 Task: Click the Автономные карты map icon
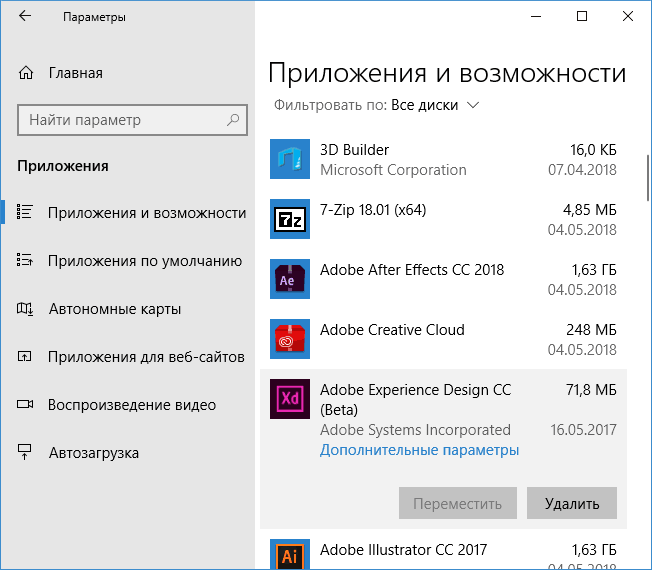(25, 308)
